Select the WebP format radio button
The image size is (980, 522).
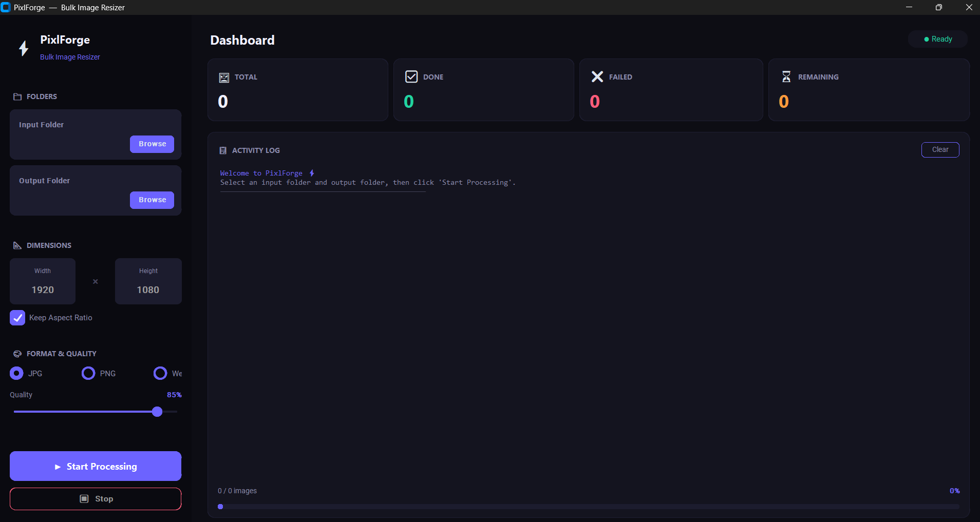tap(160, 373)
